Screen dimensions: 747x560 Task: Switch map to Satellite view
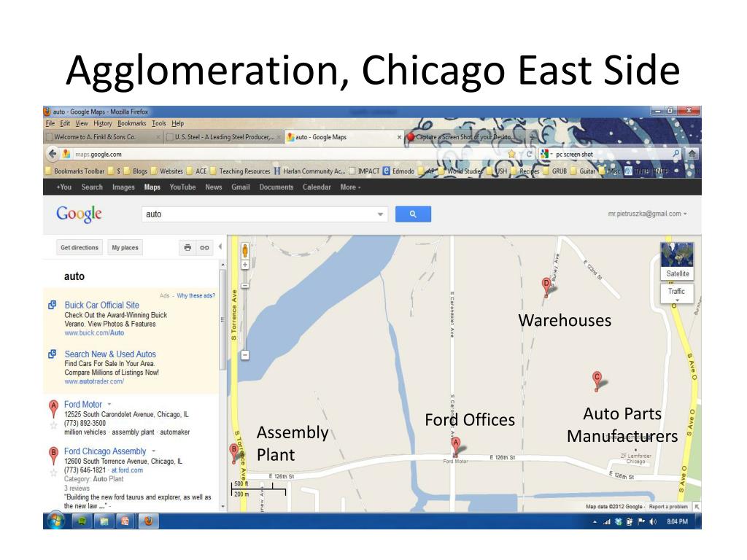click(x=677, y=261)
